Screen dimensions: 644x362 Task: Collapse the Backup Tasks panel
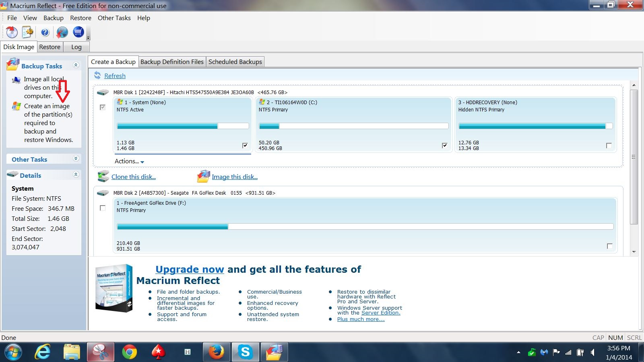tap(76, 65)
